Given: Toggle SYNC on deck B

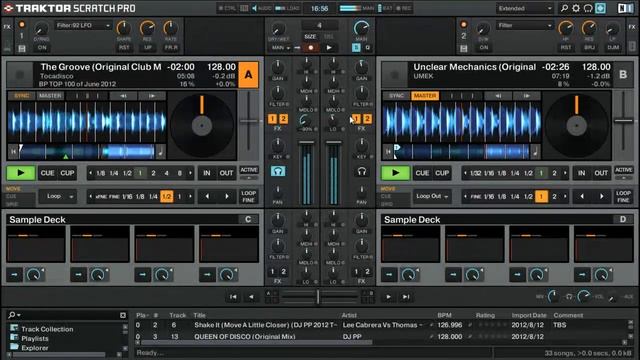Looking at the screenshot, I should (396, 96).
